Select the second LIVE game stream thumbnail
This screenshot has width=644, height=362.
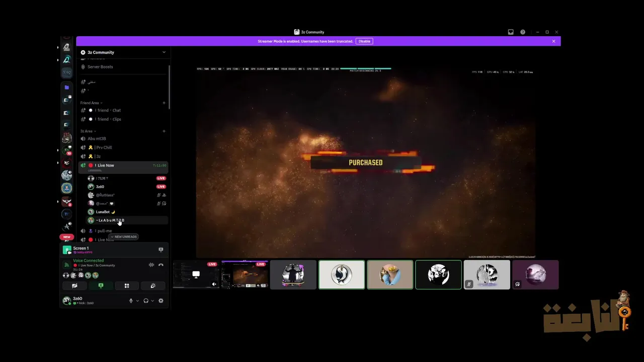pos(245,275)
